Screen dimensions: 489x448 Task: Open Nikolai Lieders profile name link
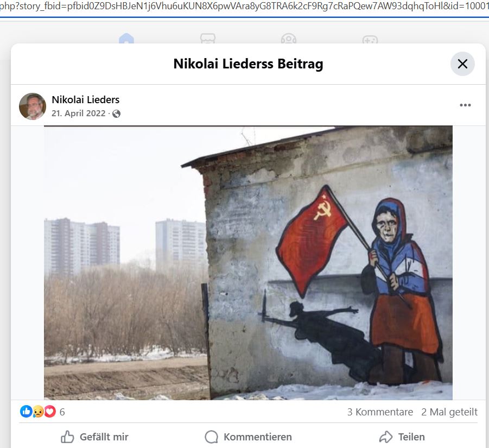click(85, 99)
